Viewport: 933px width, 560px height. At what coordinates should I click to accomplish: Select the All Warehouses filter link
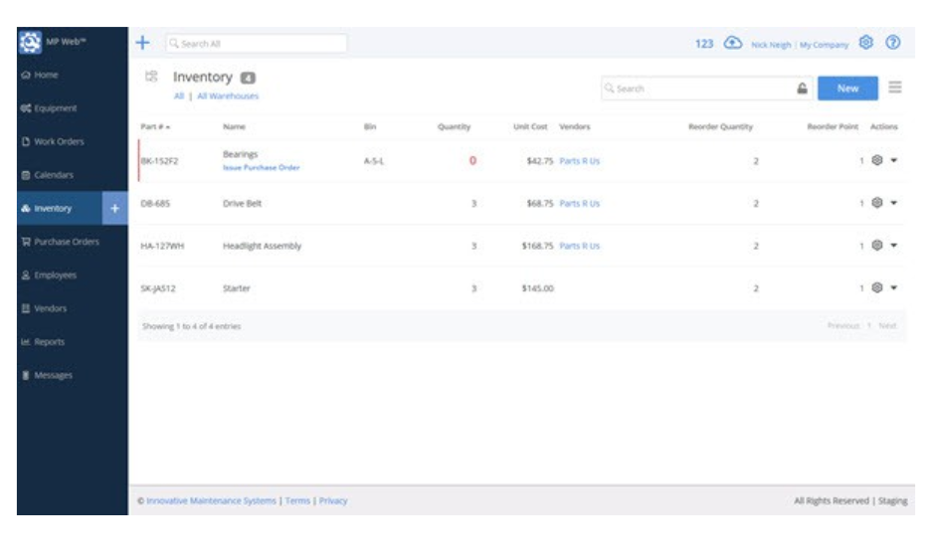(x=228, y=96)
